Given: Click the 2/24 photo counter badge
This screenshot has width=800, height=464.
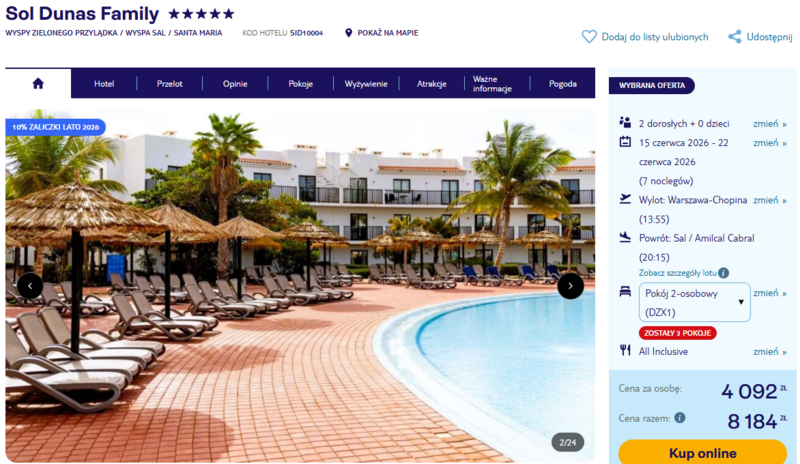Looking at the screenshot, I should pos(567,443).
